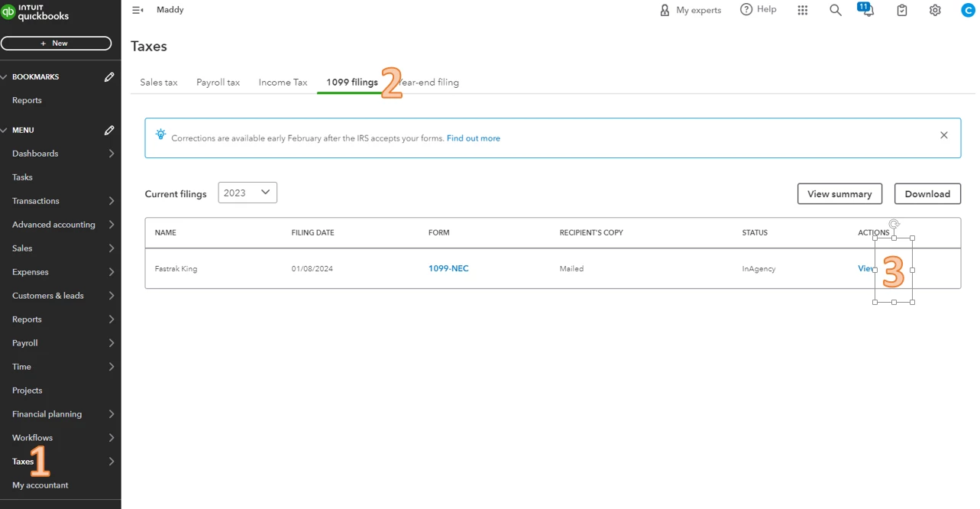Open the 1099-NEC form link

coord(448,269)
